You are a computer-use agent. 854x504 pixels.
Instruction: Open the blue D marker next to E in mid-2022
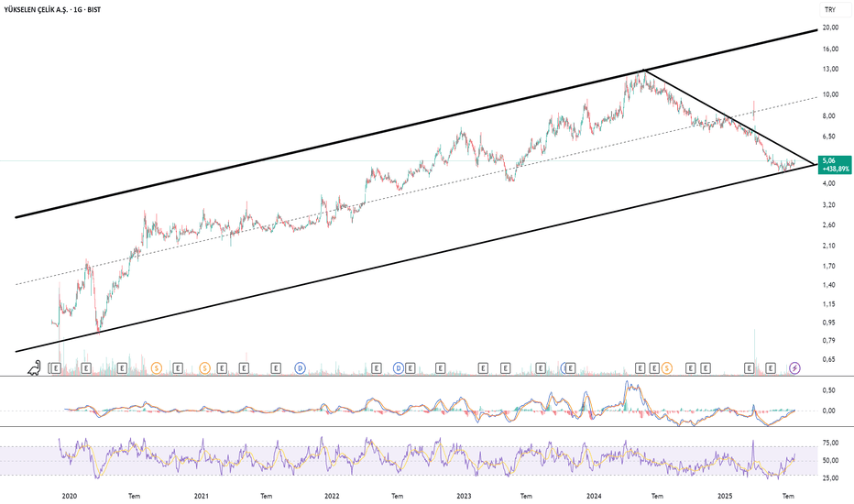pyautogui.click(x=398, y=368)
